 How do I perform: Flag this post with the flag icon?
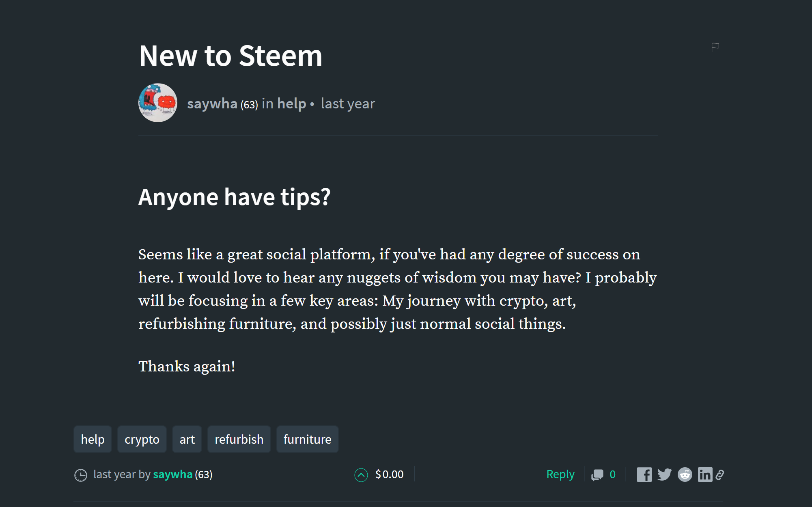pyautogui.click(x=715, y=47)
